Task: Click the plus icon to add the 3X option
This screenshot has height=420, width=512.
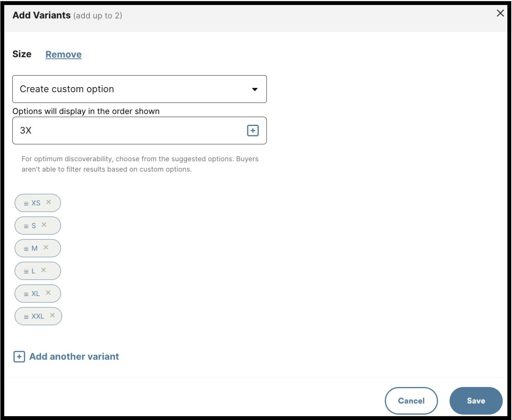Action: point(253,131)
